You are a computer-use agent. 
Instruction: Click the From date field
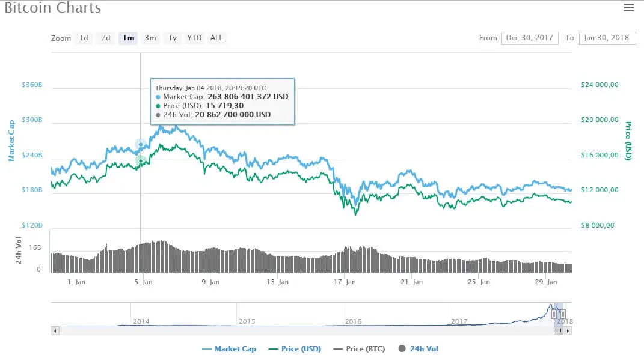[x=530, y=38]
